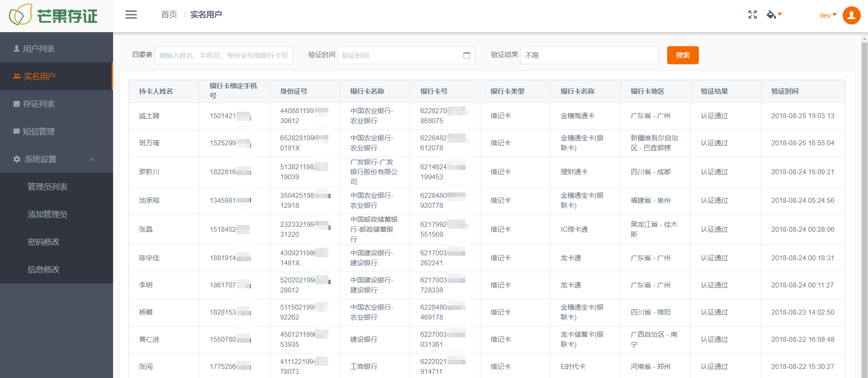Image resolution: width=868 pixels, height=378 pixels.
Task: Open the 验证结果 dropdown showing 不限
Action: [x=588, y=55]
